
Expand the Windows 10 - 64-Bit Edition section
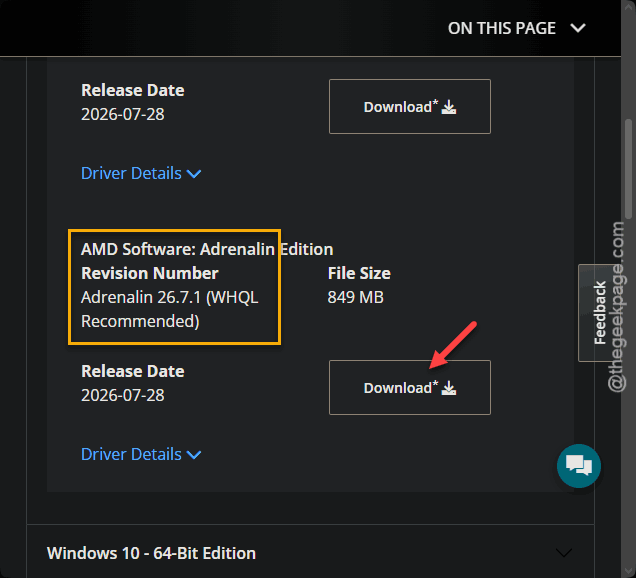pyautogui.click(x=310, y=553)
